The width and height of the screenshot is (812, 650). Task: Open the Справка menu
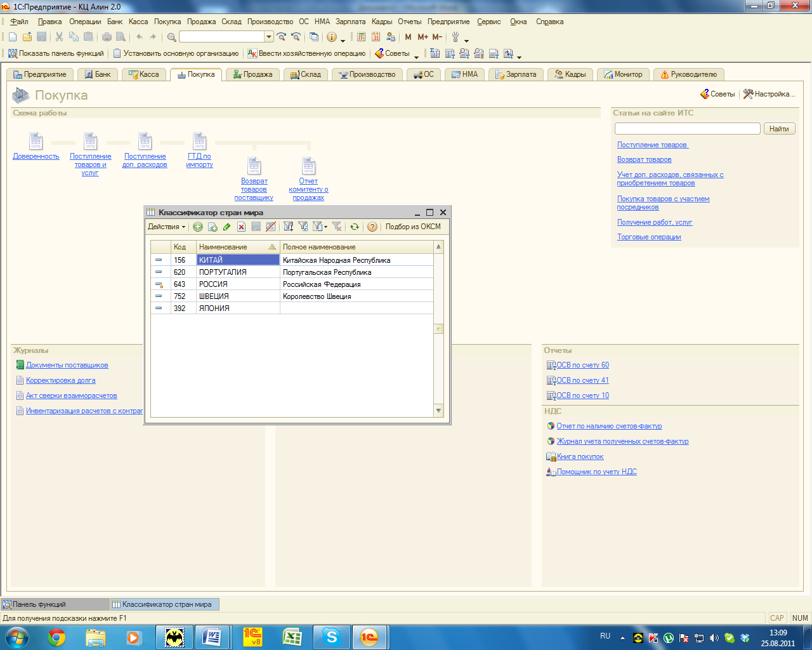pos(549,22)
